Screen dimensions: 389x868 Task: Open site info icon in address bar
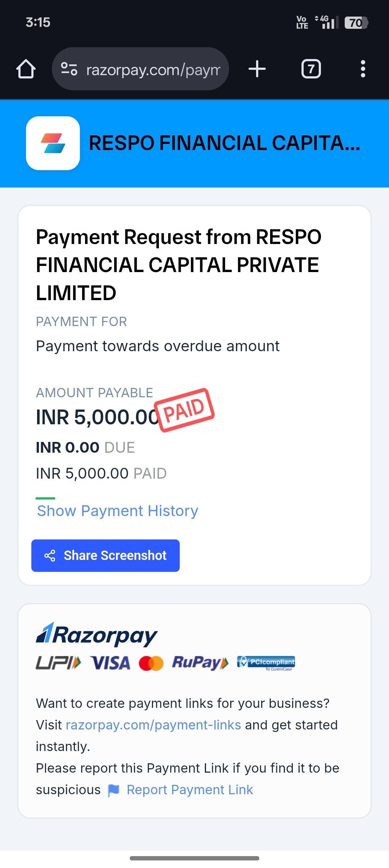pos(69,69)
